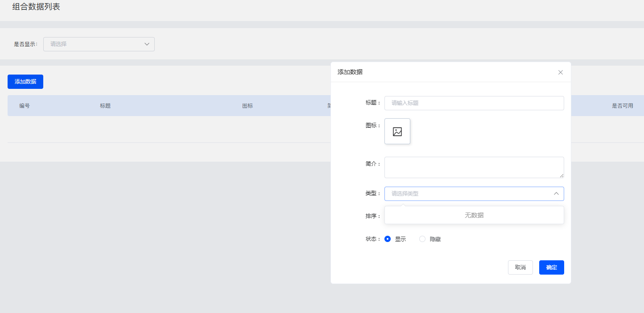This screenshot has height=313, width=644.
Task: Click the 无数据 empty dropdown option
Action: click(x=474, y=215)
